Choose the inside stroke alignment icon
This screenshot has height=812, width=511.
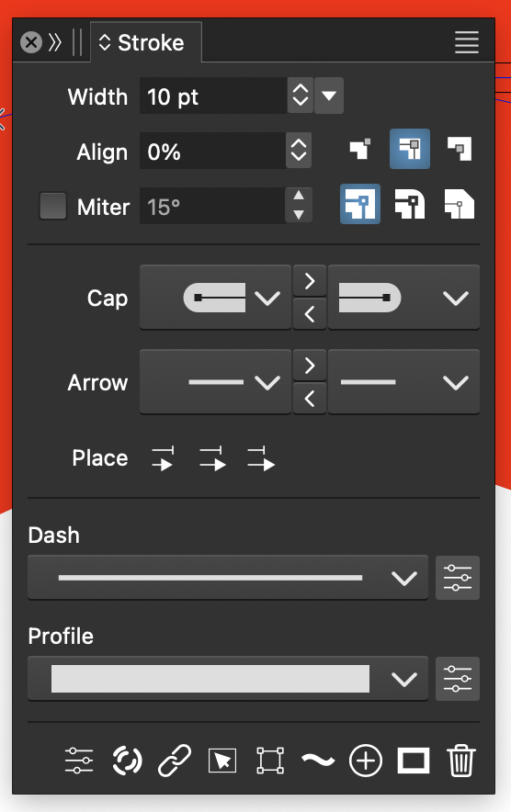[x=360, y=149]
